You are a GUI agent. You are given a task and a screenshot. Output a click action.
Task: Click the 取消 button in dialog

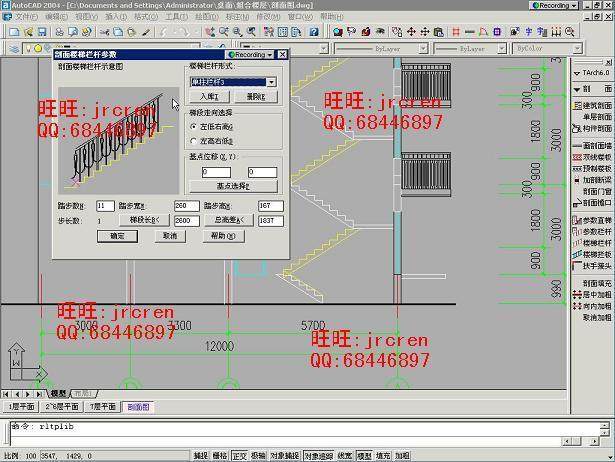(170, 236)
